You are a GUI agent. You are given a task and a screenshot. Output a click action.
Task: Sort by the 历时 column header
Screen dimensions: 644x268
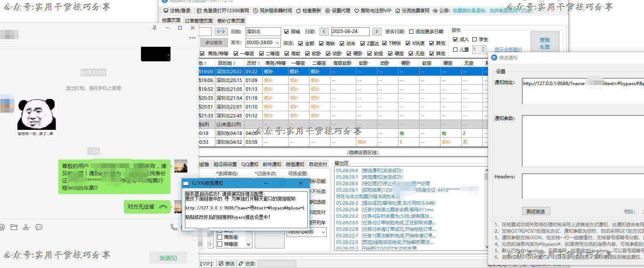tap(253, 63)
